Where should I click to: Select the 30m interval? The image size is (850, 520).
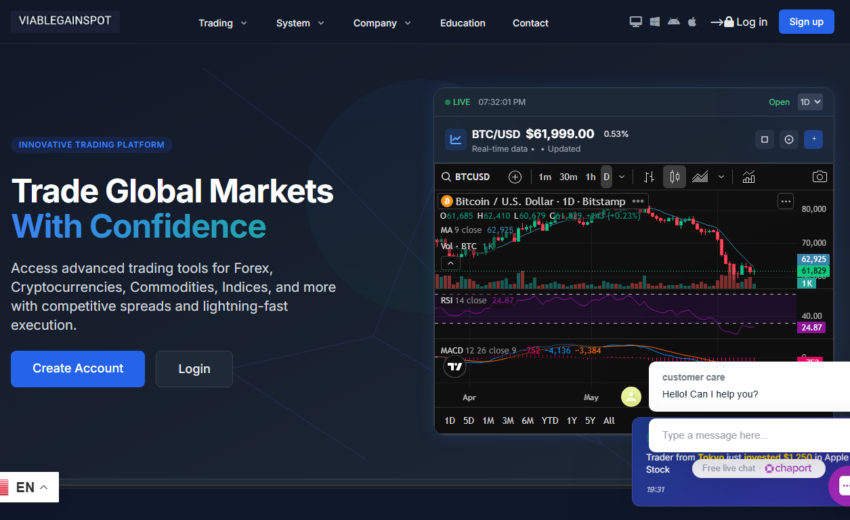[568, 177]
